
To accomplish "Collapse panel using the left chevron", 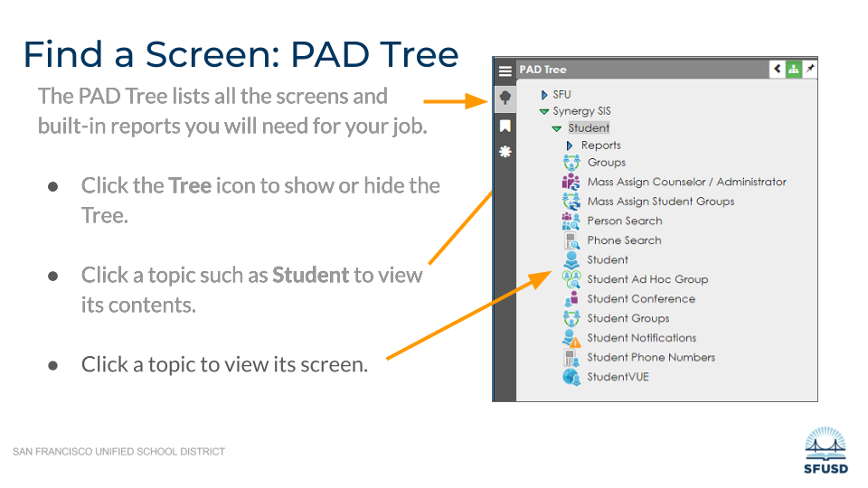I will [x=777, y=70].
